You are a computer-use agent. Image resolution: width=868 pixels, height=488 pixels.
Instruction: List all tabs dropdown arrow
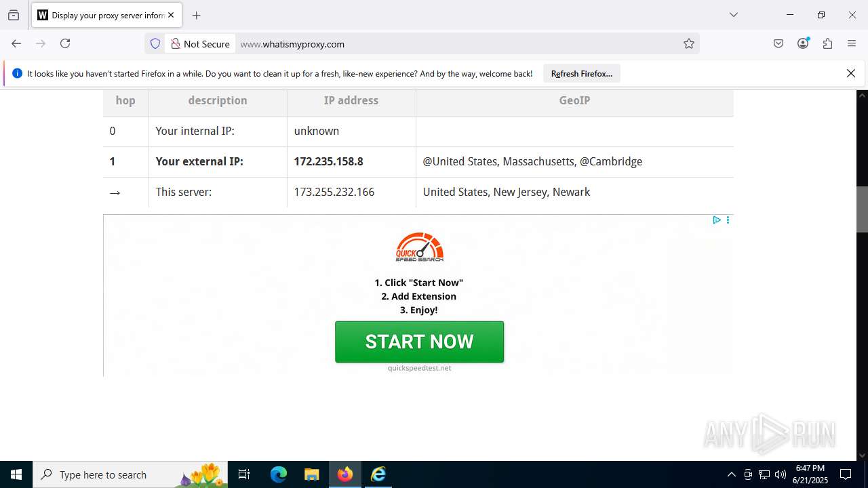pyautogui.click(x=733, y=15)
